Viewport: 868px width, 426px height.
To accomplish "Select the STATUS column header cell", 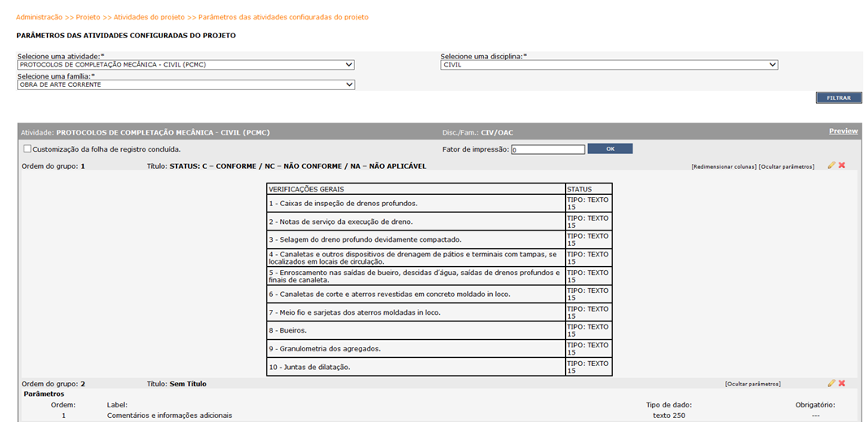I will (x=589, y=188).
